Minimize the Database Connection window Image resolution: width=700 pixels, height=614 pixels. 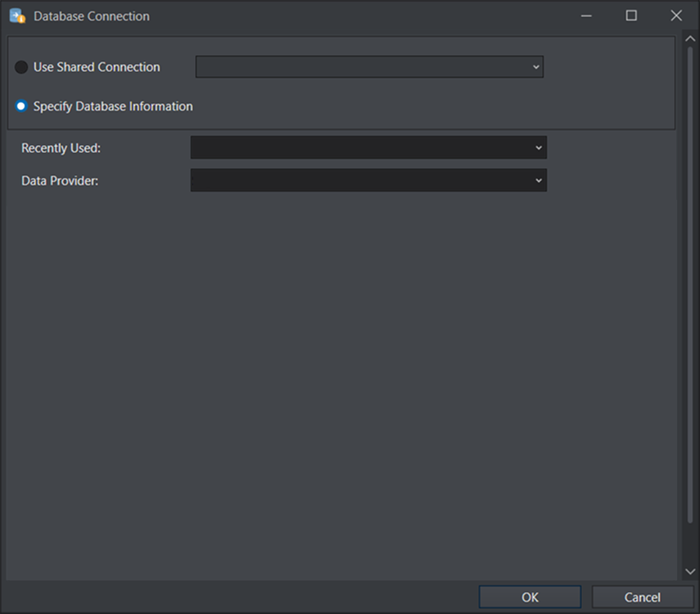(x=586, y=16)
